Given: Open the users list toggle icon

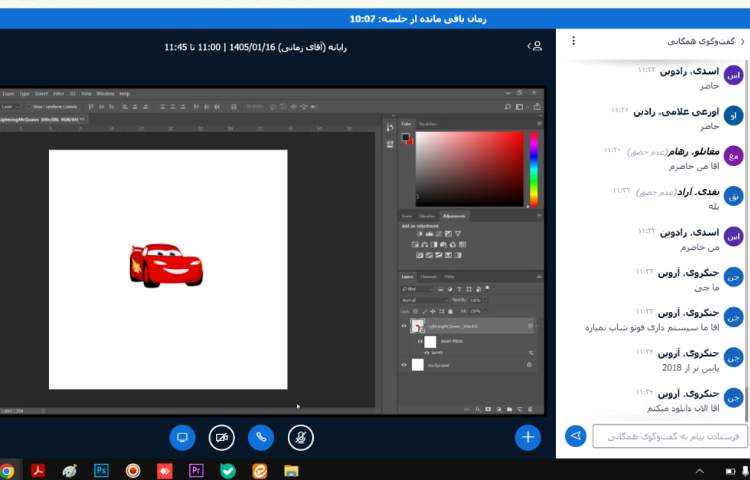Looking at the screenshot, I should pos(535,46).
